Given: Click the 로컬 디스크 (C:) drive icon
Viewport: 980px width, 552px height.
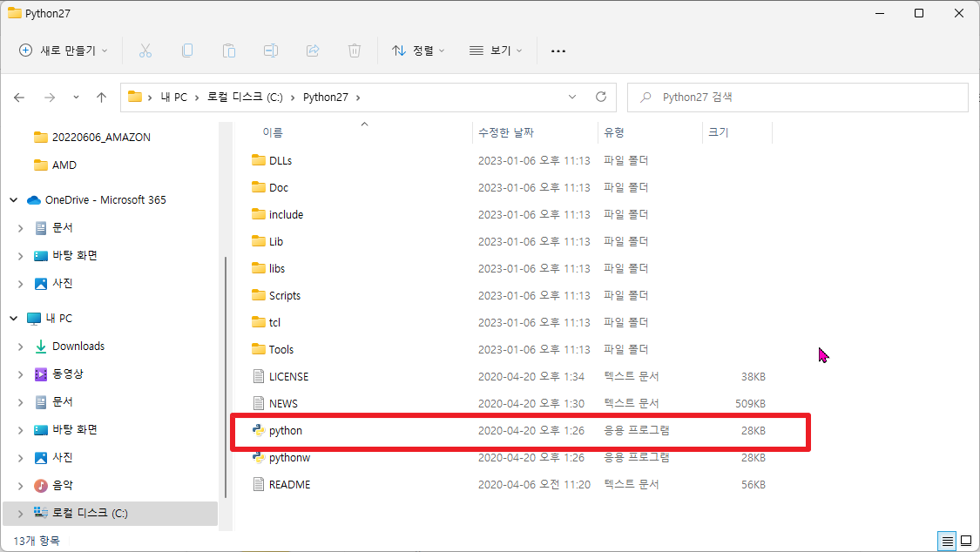Looking at the screenshot, I should 41,513.
